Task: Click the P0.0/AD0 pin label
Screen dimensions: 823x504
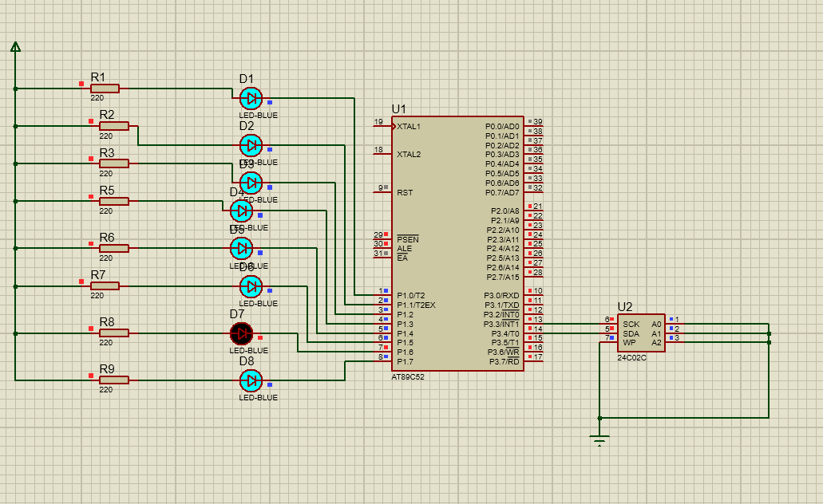Action: click(502, 126)
